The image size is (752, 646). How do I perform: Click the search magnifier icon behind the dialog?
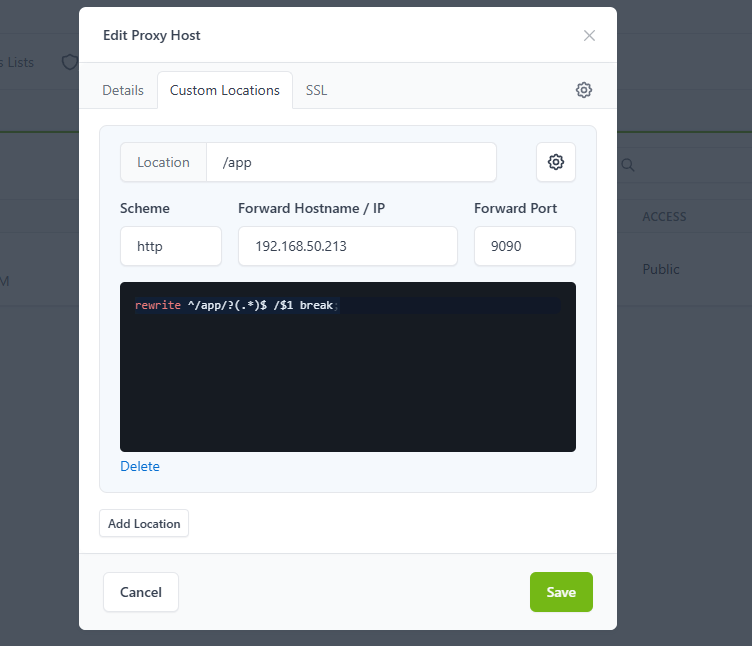627,165
